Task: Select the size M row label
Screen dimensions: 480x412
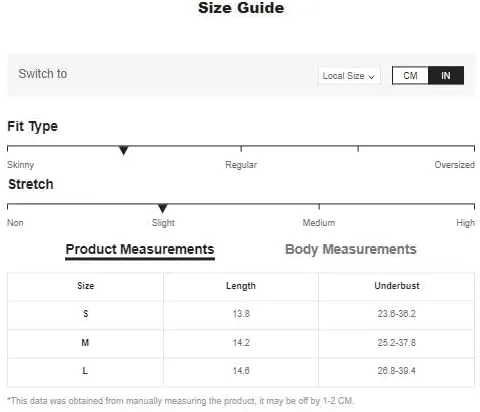Action: [x=85, y=343]
